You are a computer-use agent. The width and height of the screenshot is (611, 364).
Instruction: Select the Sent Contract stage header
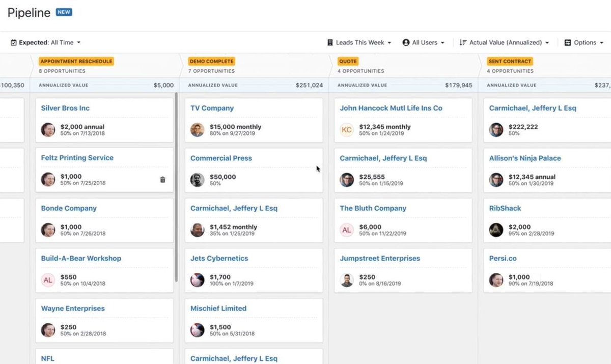(x=510, y=61)
